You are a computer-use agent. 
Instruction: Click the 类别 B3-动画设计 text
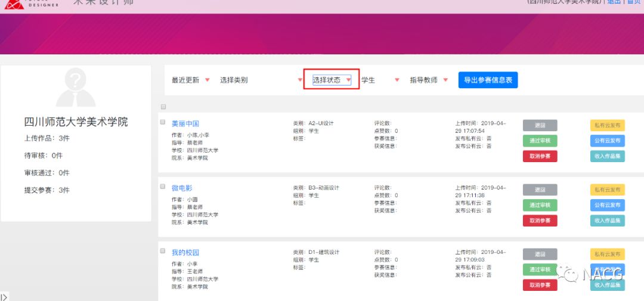(316, 188)
